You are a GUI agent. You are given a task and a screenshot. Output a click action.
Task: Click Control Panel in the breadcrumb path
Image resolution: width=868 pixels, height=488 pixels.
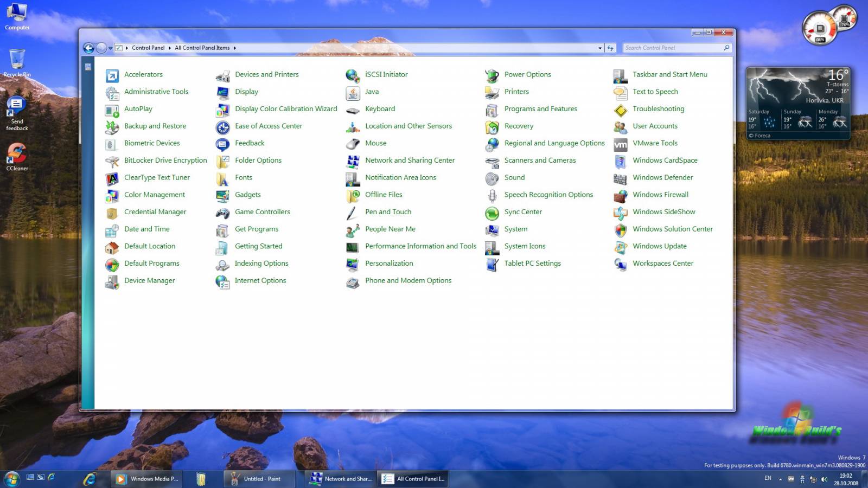148,48
